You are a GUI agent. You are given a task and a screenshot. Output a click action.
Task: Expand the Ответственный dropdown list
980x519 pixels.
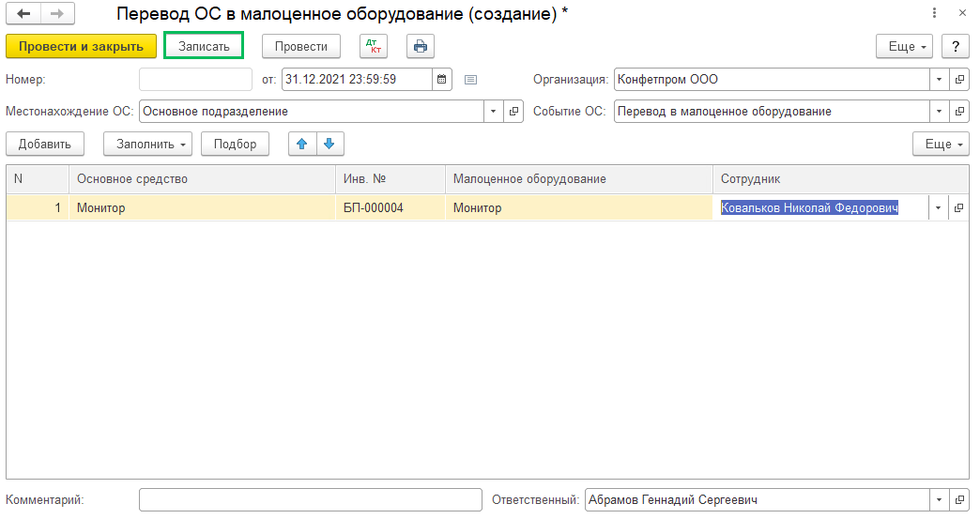939,499
